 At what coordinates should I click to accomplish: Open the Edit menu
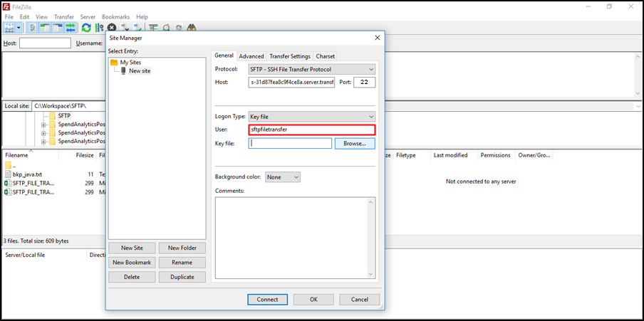point(25,17)
